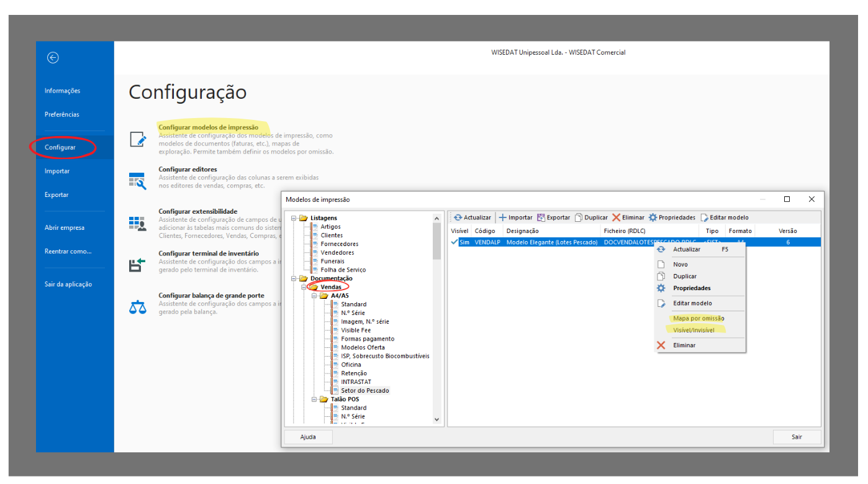Open Propriedades from the toolbar
The height and width of the screenshot is (484, 868).
click(x=672, y=217)
